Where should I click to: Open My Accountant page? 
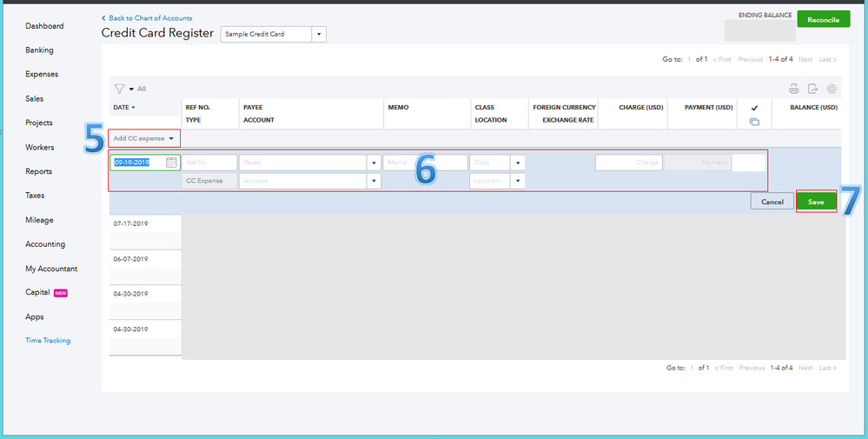[51, 269]
